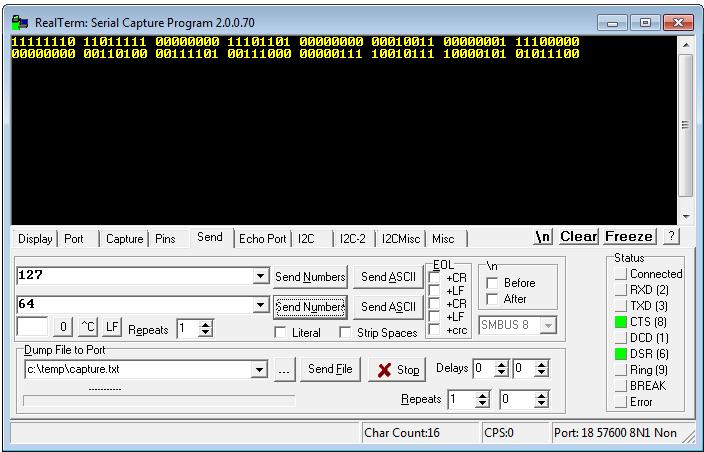The width and height of the screenshot is (704, 452).
Task: Enable the second +CR EOL checkbox
Action: (435, 304)
